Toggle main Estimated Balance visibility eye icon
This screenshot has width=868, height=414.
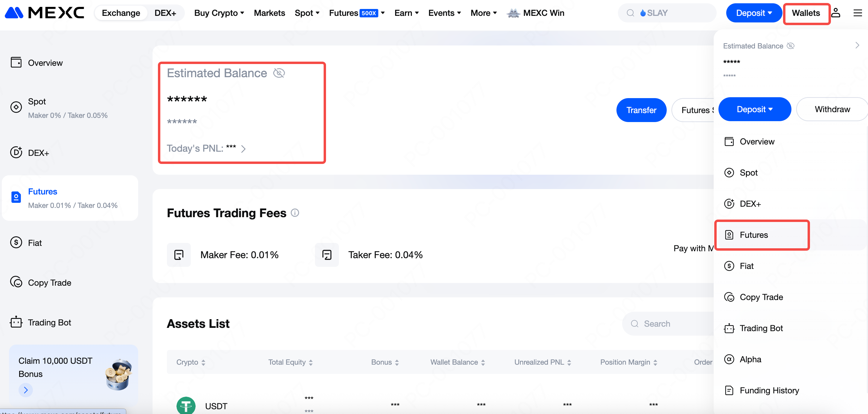279,73
